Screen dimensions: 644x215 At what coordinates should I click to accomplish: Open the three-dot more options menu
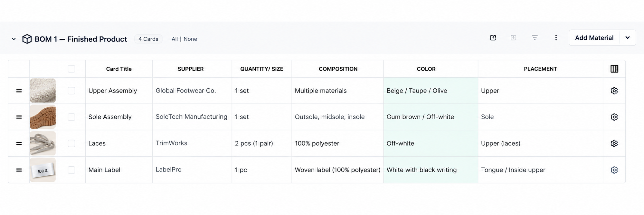(556, 38)
